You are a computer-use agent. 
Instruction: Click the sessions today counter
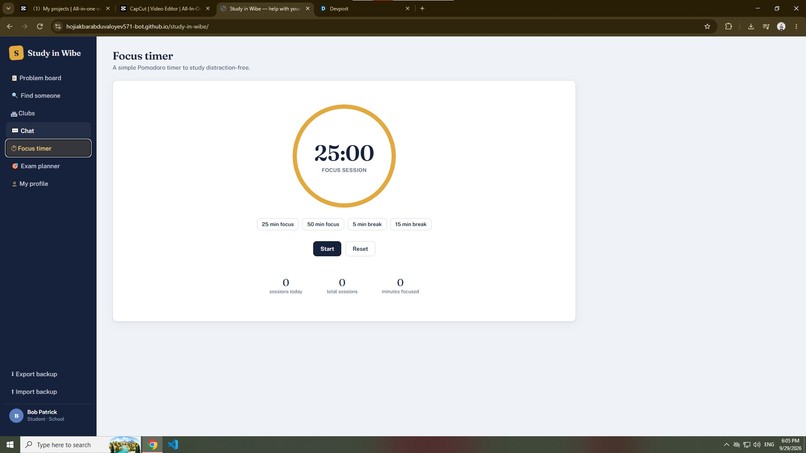(x=286, y=286)
